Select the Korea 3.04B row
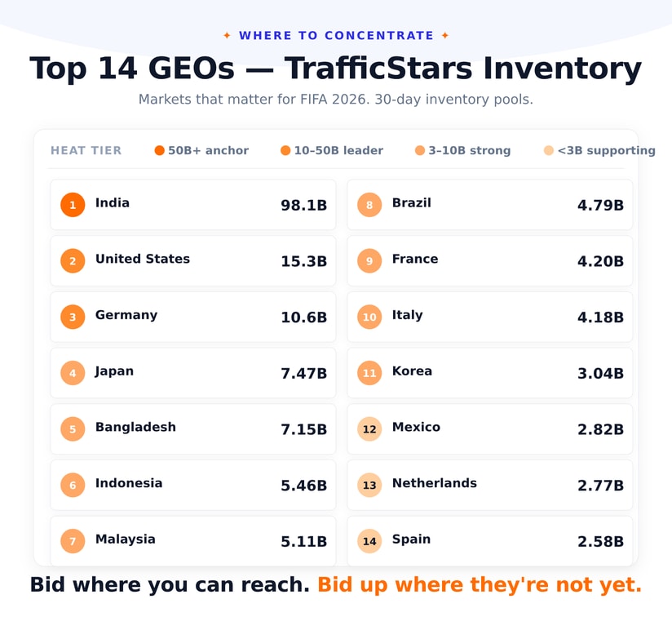Viewport: 672px width, 617px height. coord(490,373)
